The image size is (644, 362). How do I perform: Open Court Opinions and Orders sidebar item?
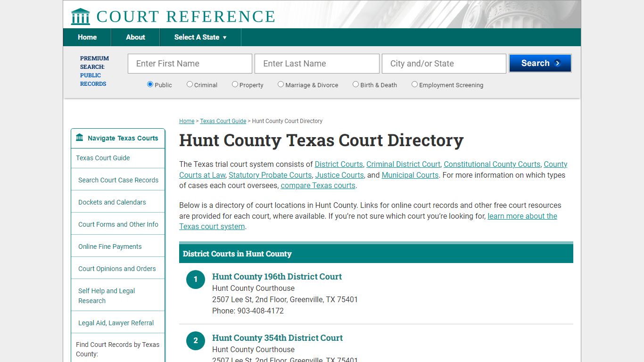pos(118,269)
